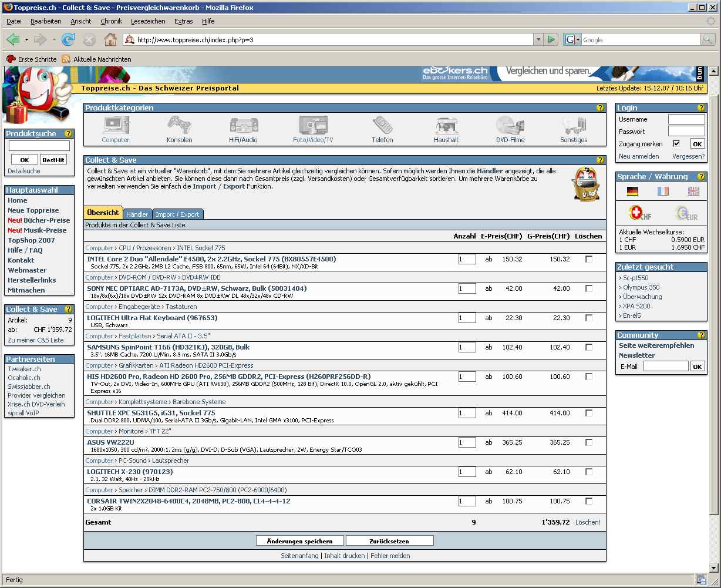Check the delete box for INTEL Core 2 Duo
The image size is (721, 588).
(589, 259)
